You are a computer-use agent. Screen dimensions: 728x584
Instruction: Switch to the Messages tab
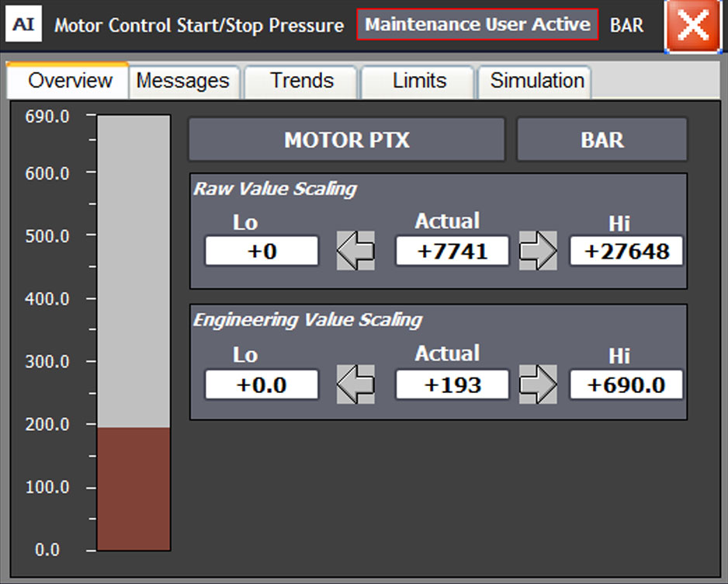183,81
